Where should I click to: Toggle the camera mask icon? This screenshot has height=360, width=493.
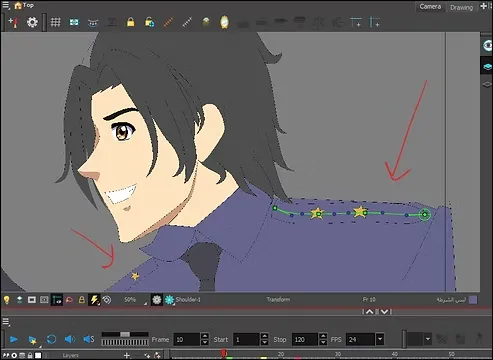click(x=44, y=300)
